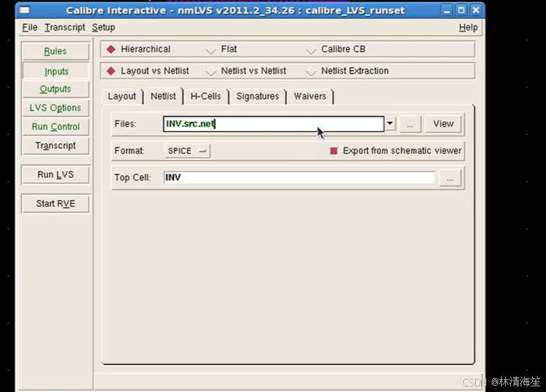Open the Inputs panel
The width and height of the screenshot is (546, 392).
click(56, 71)
